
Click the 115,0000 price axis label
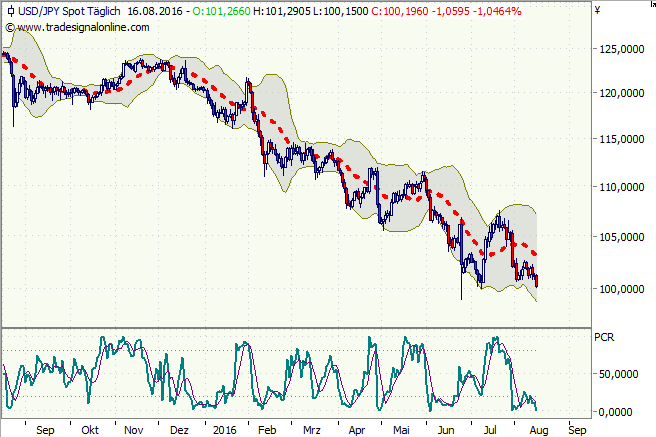(622, 139)
